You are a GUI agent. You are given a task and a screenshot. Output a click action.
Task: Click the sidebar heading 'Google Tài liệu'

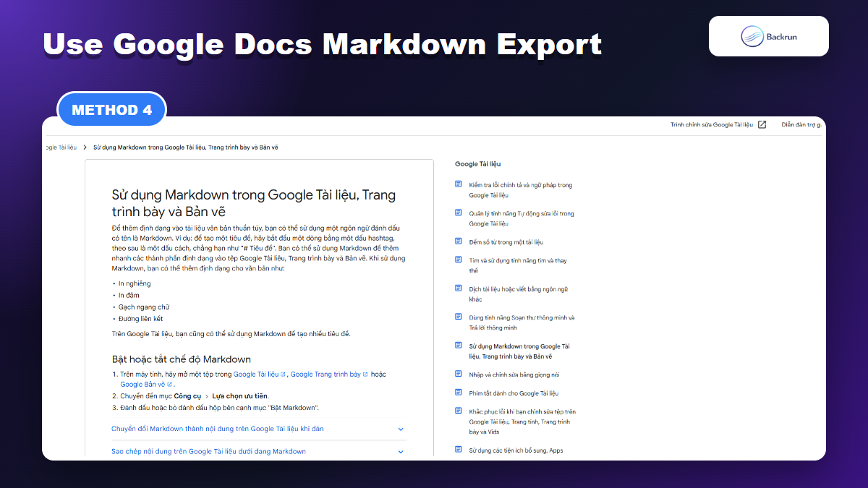click(x=477, y=164)
